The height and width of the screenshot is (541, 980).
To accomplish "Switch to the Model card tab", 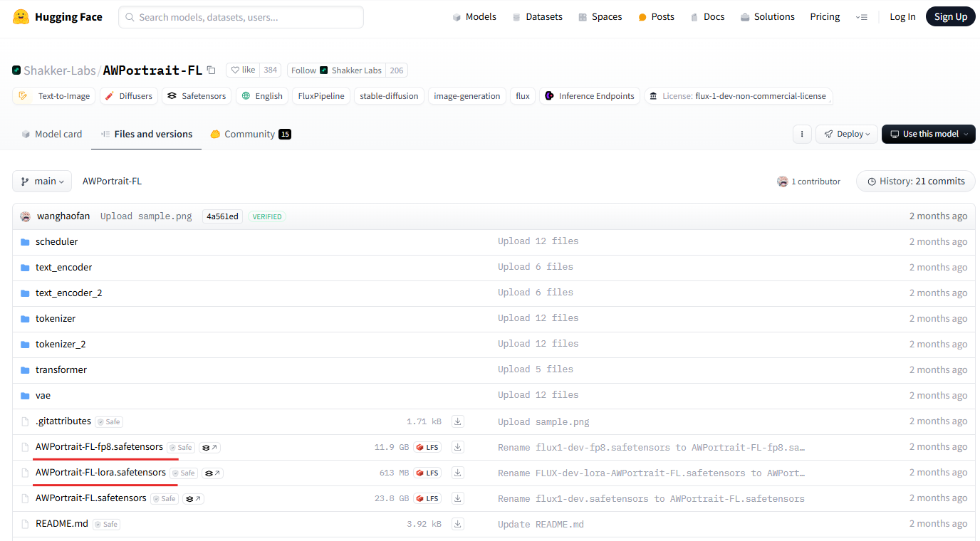I will click(x=51, y=134).
